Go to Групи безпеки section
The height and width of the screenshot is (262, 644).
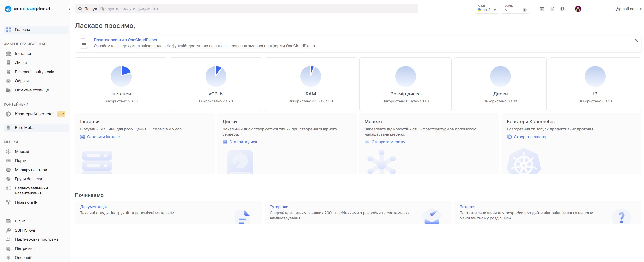28,179
